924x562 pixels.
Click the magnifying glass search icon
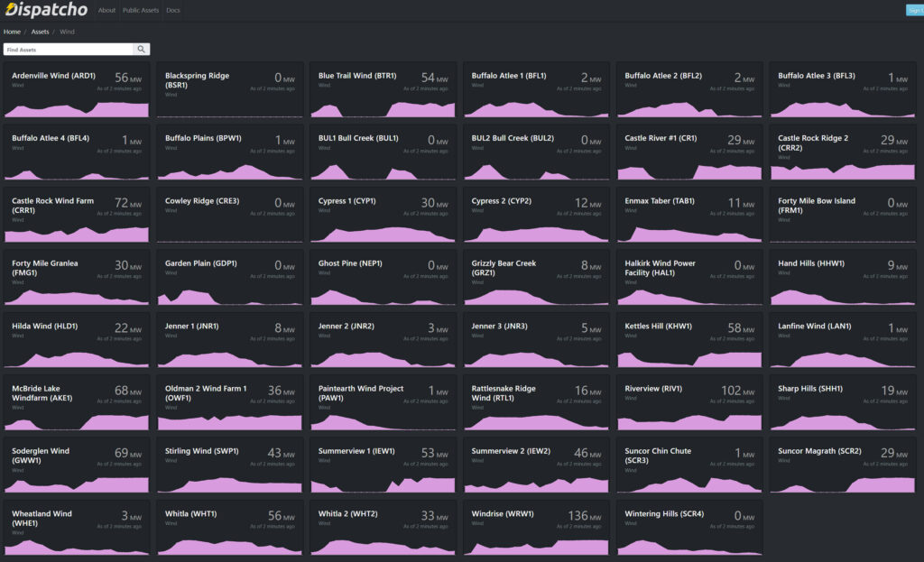(142, 50)
